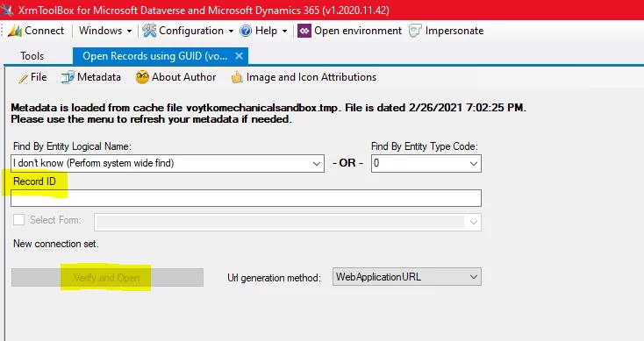644x341 pixels.
Task: Expand the Help dropdown arrow
Action: click(284, 31)
